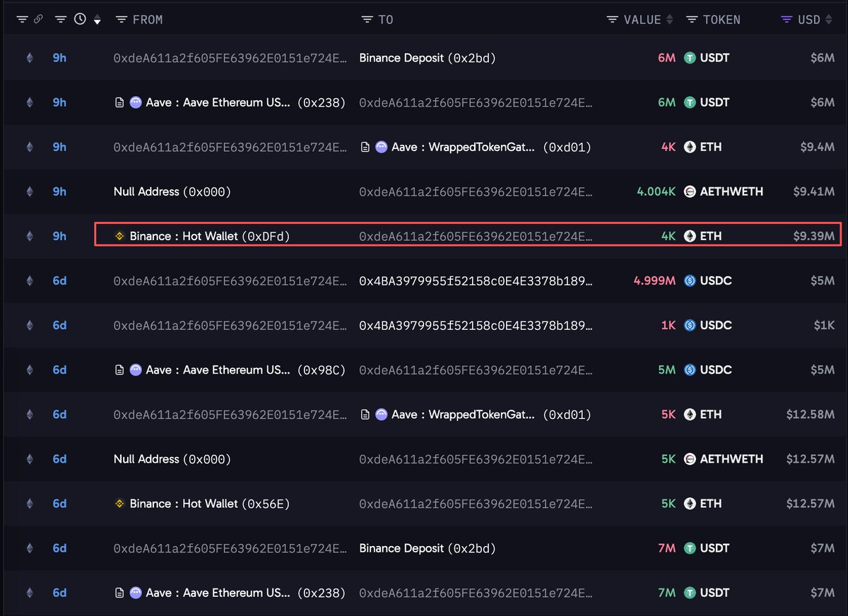This screenshot has height=616, width=848.
Task: Click the AETHWETH token icon in the $9.41M row
Action: coord(690,191)
